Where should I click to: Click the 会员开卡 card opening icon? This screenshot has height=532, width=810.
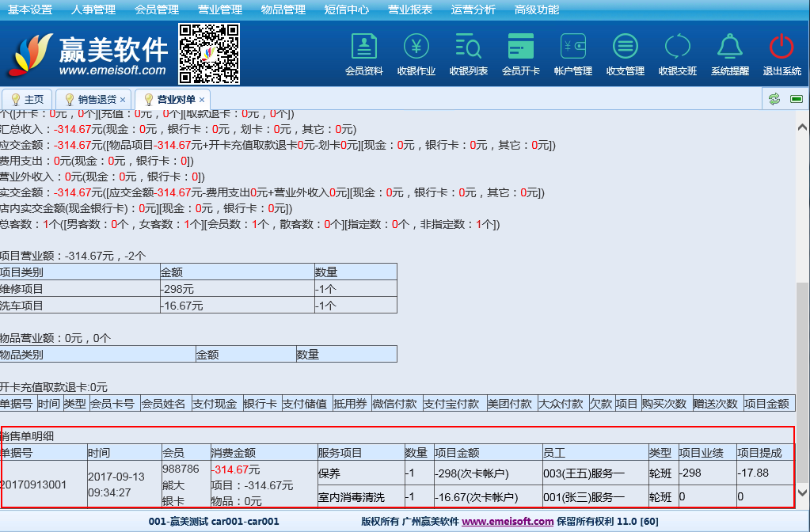point(520,48)
